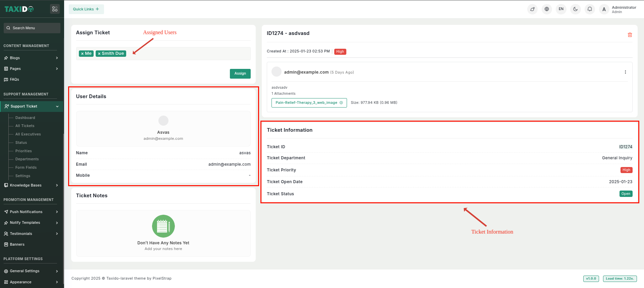Screen dimensions: 644x288
Task: Open the notifications bell icon
Action: click(590, 9)
